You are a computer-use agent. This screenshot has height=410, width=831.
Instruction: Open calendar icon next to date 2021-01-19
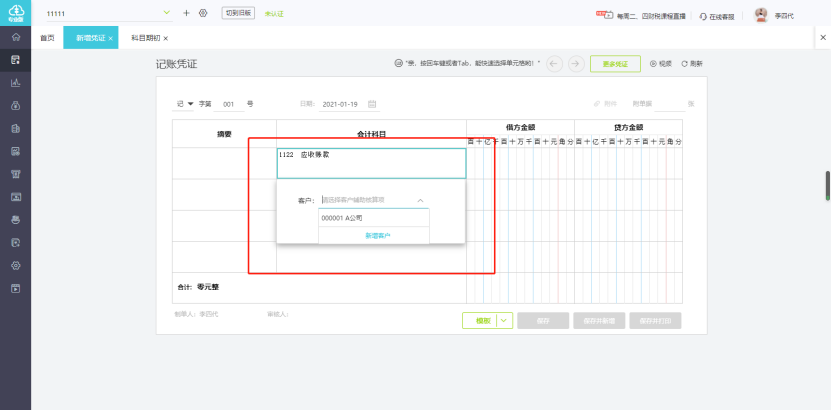(372, 103)
